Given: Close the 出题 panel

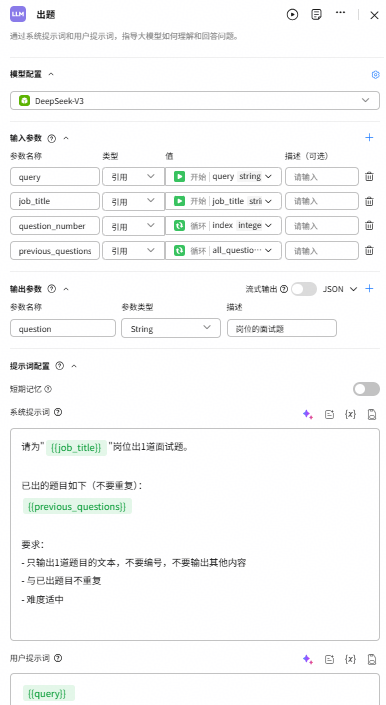Looking at the screenshot, I should [x=374, y=15].
